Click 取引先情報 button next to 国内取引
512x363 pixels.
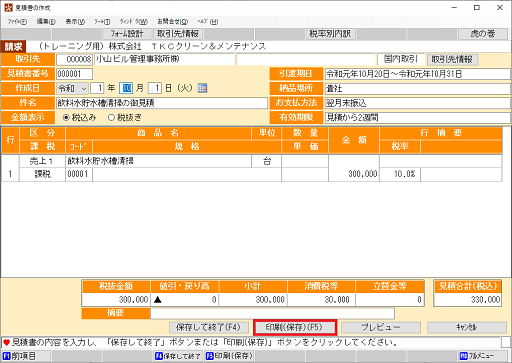pos(452,60)
